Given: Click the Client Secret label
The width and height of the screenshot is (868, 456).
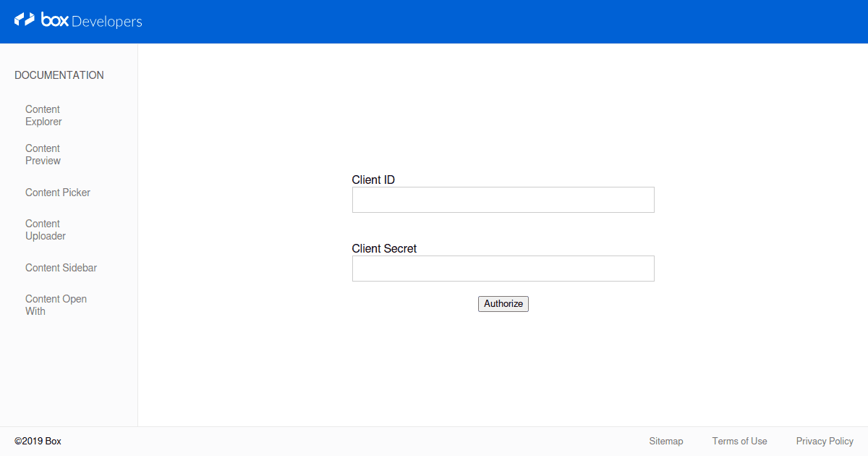Looking at the screenshot, I should tap(384, 248).
